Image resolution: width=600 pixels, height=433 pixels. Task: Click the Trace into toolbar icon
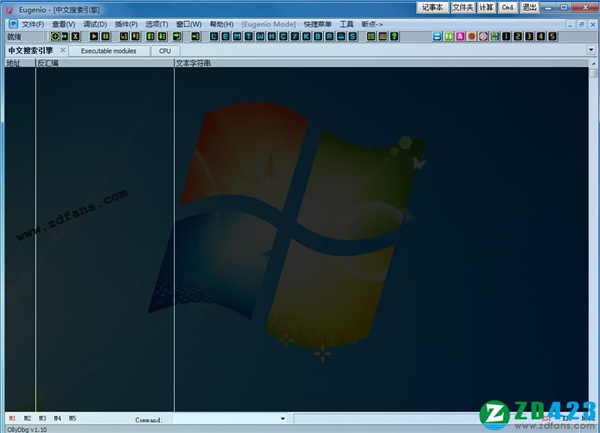pos(151,36)
